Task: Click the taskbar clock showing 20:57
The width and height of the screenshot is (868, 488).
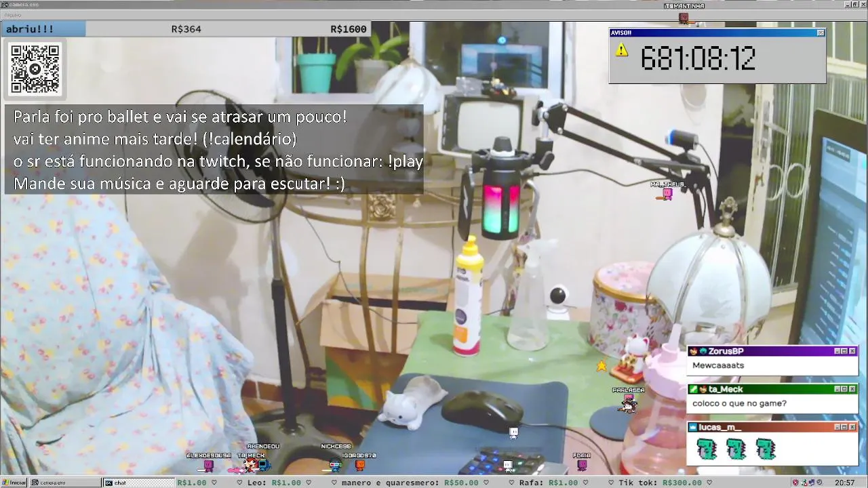Action: pyautogui.click(x=844, y=483)
